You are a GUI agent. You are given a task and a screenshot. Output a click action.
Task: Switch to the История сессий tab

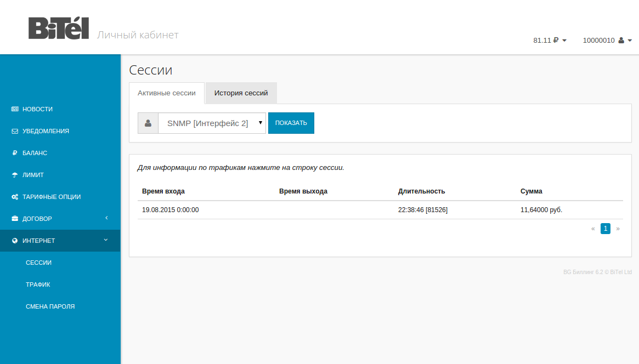coord(241,93)
